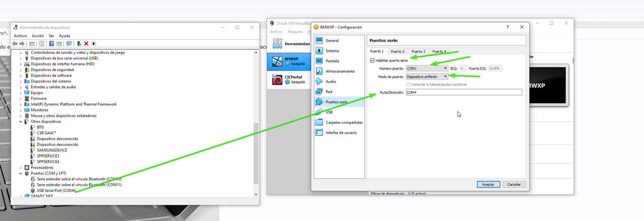Toggle Conectar a tubería/socket existente checkbox

coord(408,84)
